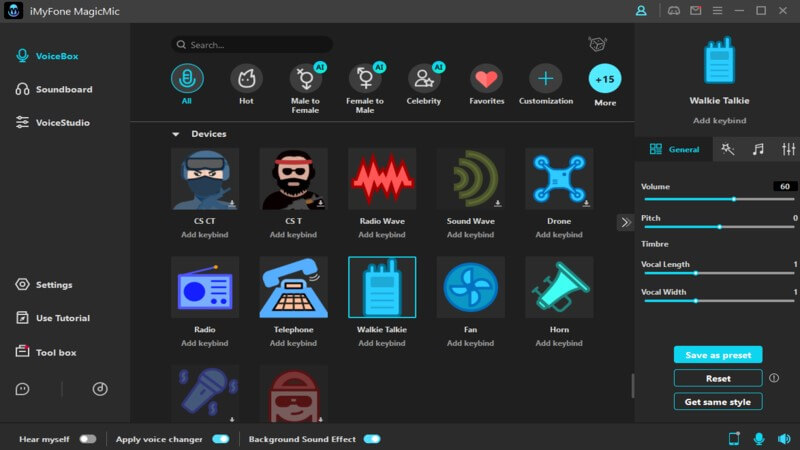The image size is (800, 450).
Task: Click the Reset button
Action: point(718,379)
